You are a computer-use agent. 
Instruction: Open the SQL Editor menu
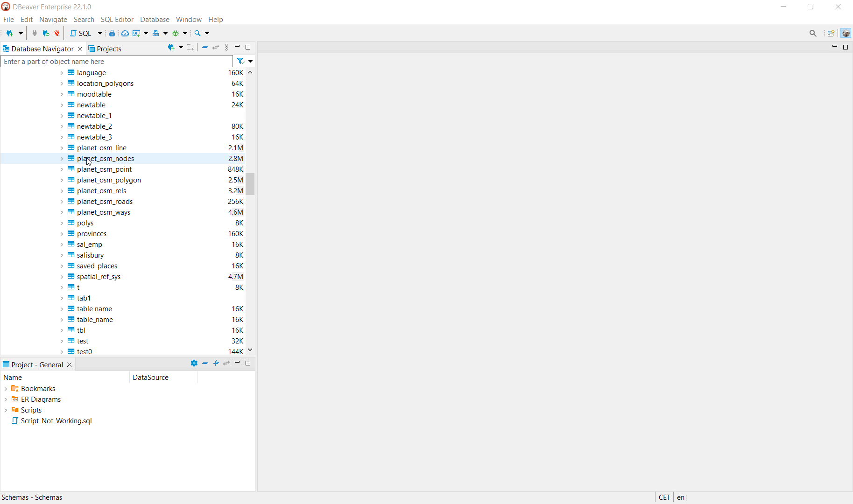(117, 20)
